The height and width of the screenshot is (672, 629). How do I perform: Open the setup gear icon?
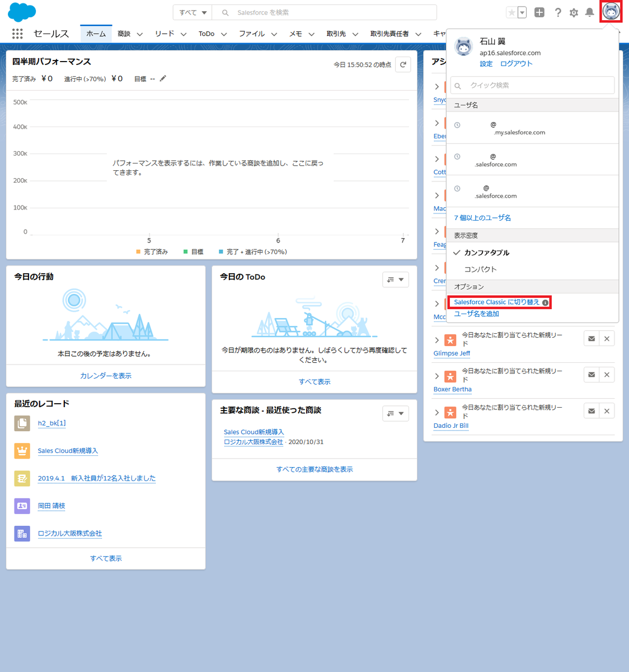(574, 12)
